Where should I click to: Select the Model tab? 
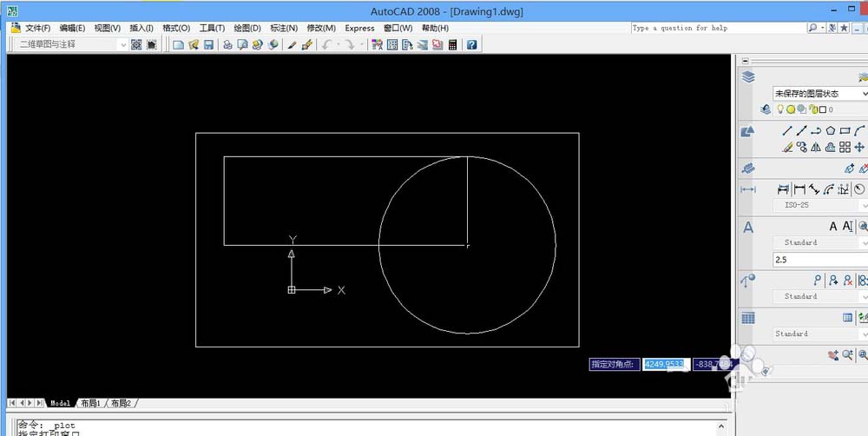61,403
